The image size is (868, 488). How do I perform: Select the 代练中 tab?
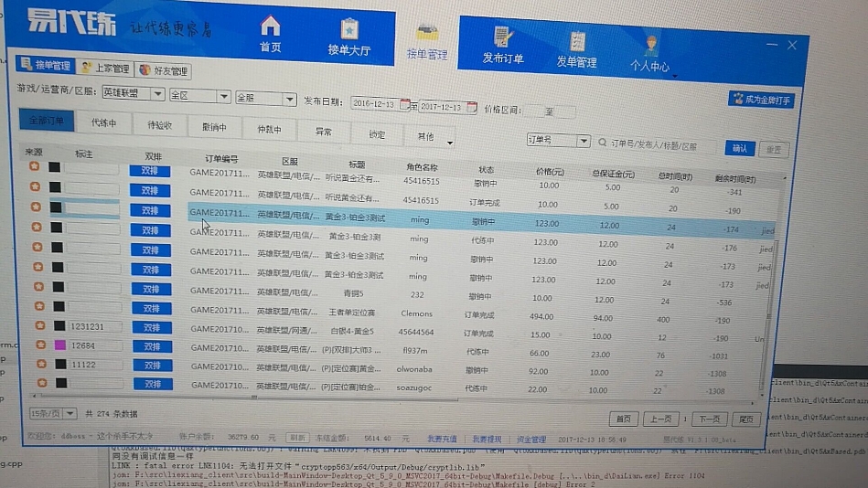click(103, 122)
